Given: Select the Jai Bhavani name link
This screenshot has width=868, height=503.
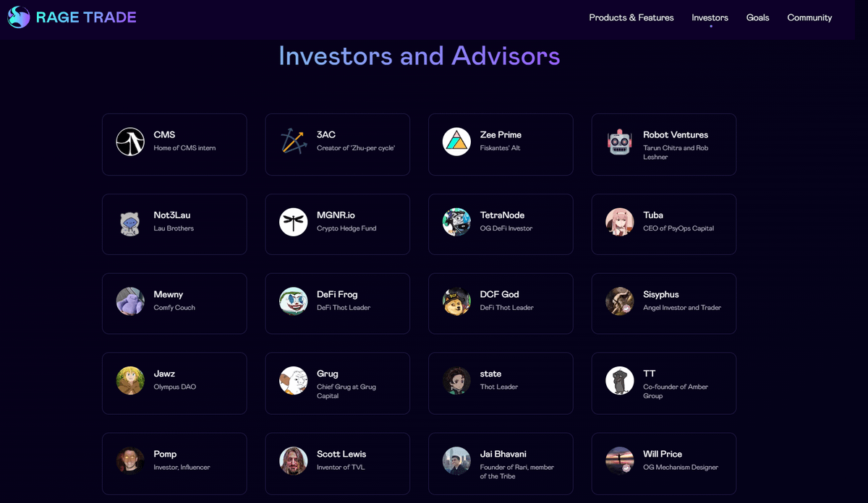Looking at the screenshot, I should [503, 454].
